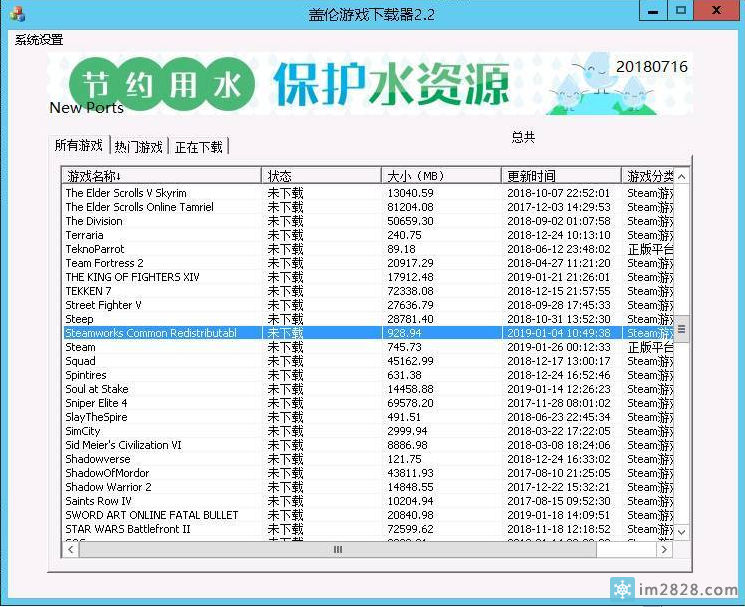
Task: Select the Squad game row
Action: (369, 361)
